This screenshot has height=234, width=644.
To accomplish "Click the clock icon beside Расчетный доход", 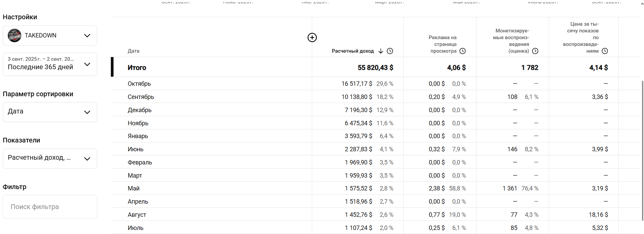I will [390, 51].
